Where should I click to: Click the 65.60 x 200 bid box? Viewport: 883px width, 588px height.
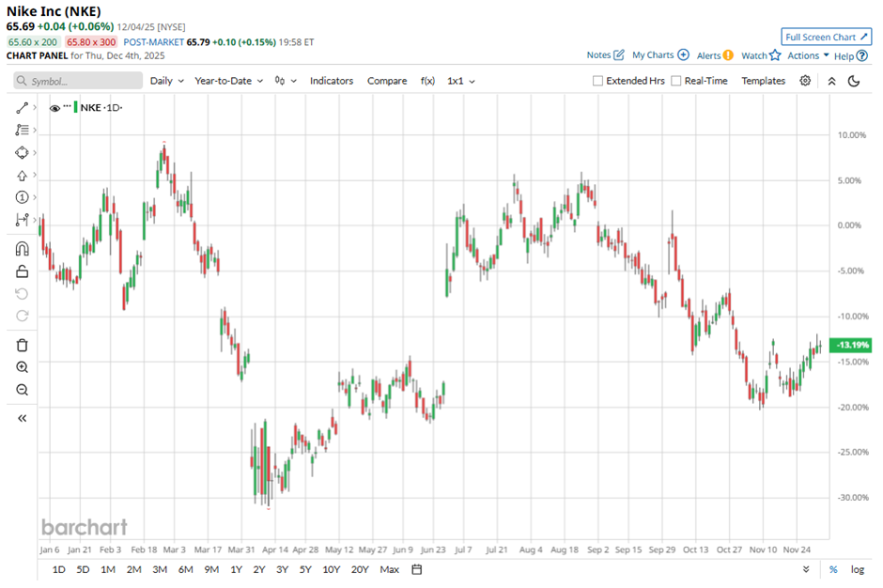tap(33, 41)
